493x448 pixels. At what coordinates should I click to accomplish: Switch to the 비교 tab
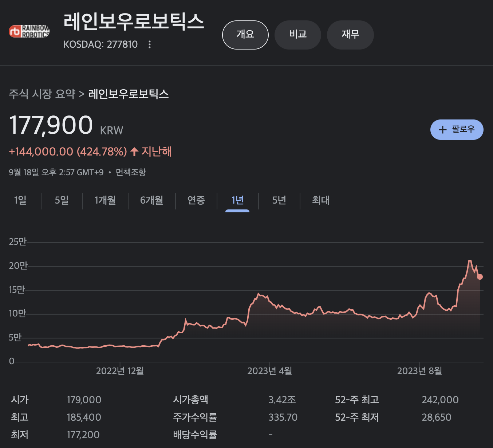tap(297, 35)
